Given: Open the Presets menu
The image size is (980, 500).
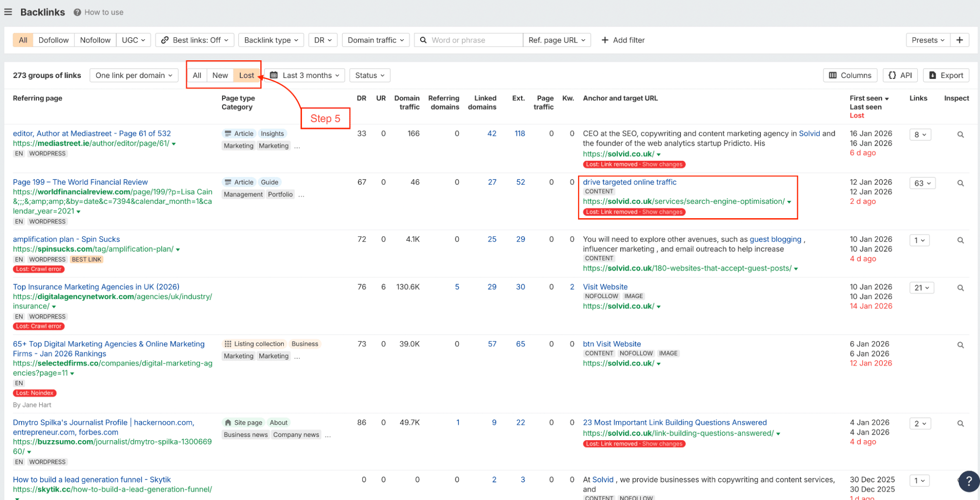Looking at the screenshot, I should point(927,40).
